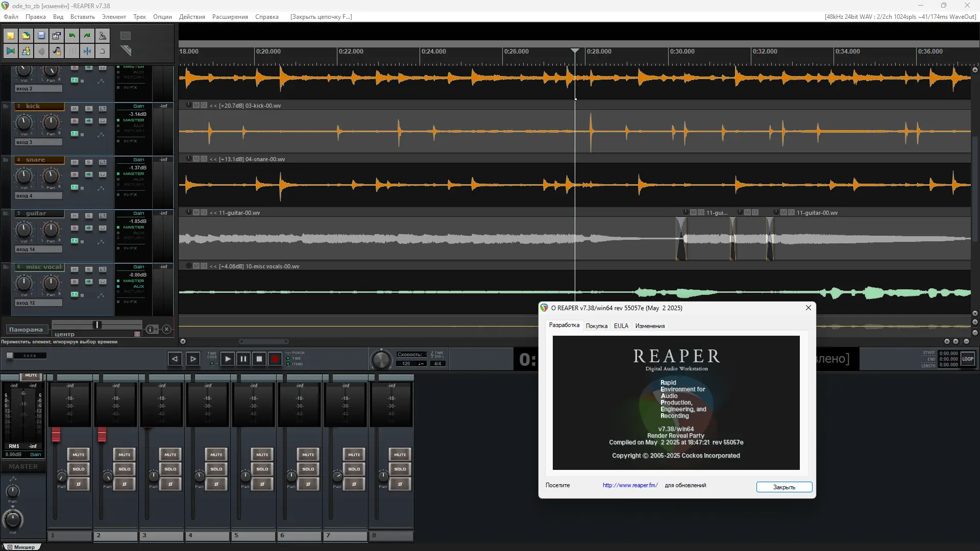Image resolution: width=980 pixels, height=551 pixels.
Task: Open the http://www.reaper.fm/ link
Action: coord(630,485)
